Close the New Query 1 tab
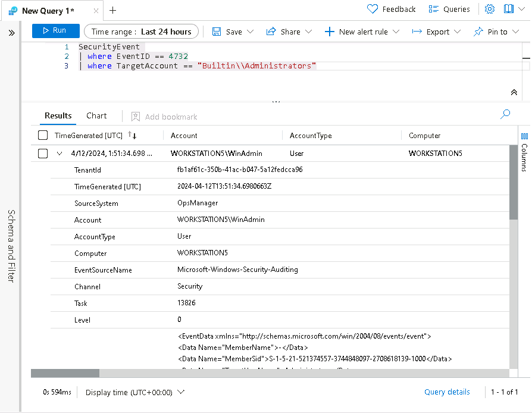The width and height of the screenshot is (532, 413). (96, 11)
